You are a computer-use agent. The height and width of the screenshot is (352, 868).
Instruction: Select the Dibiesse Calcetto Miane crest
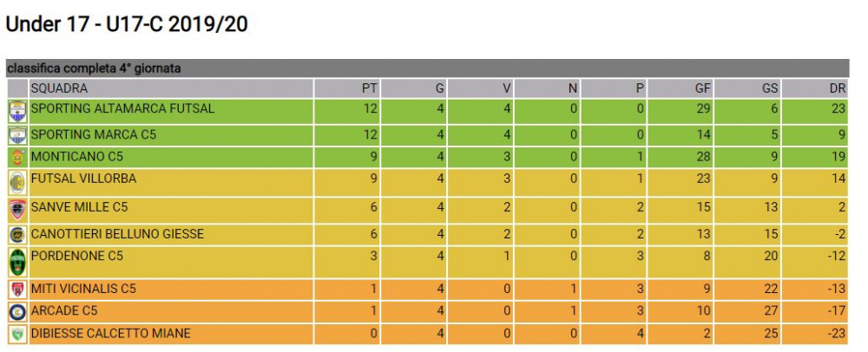[x=17, y=335]
